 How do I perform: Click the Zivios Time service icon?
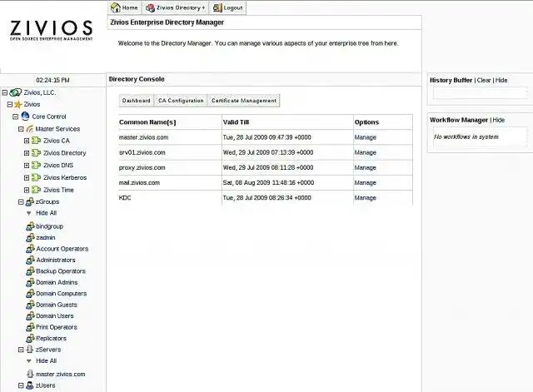tap(36, 190)
